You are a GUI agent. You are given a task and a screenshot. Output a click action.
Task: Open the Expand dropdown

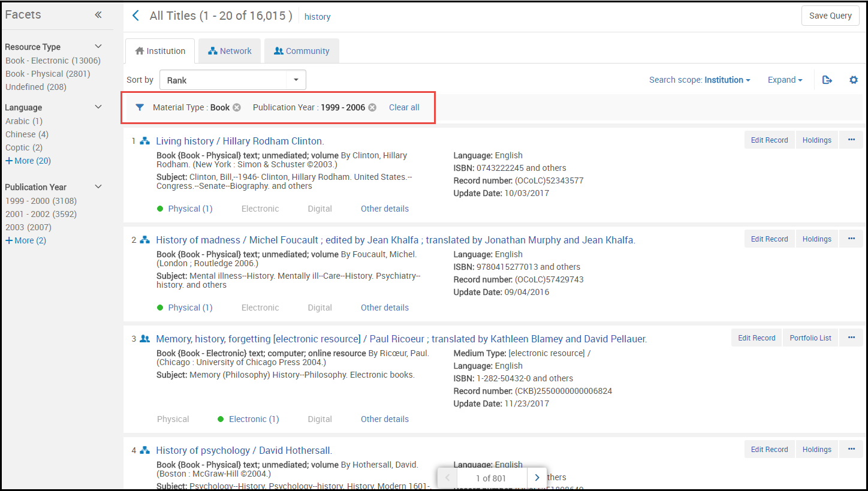(785, 80)
